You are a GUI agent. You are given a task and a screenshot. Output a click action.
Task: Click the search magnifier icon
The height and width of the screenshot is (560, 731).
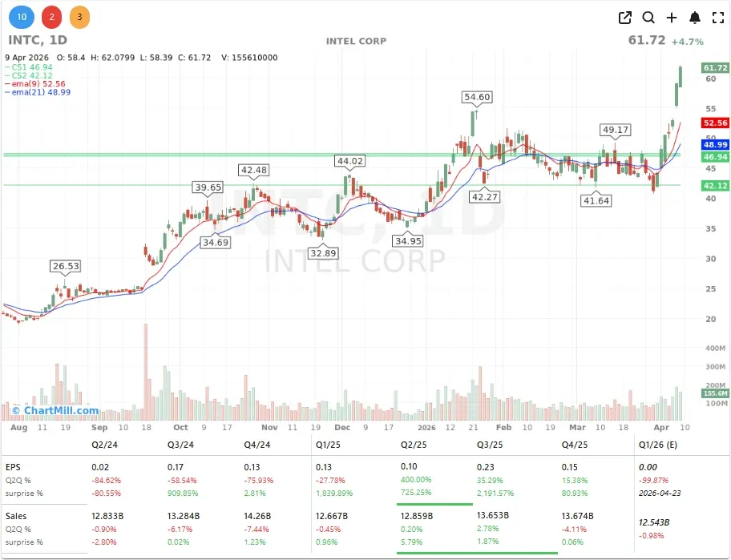click(x=649, y=17)
